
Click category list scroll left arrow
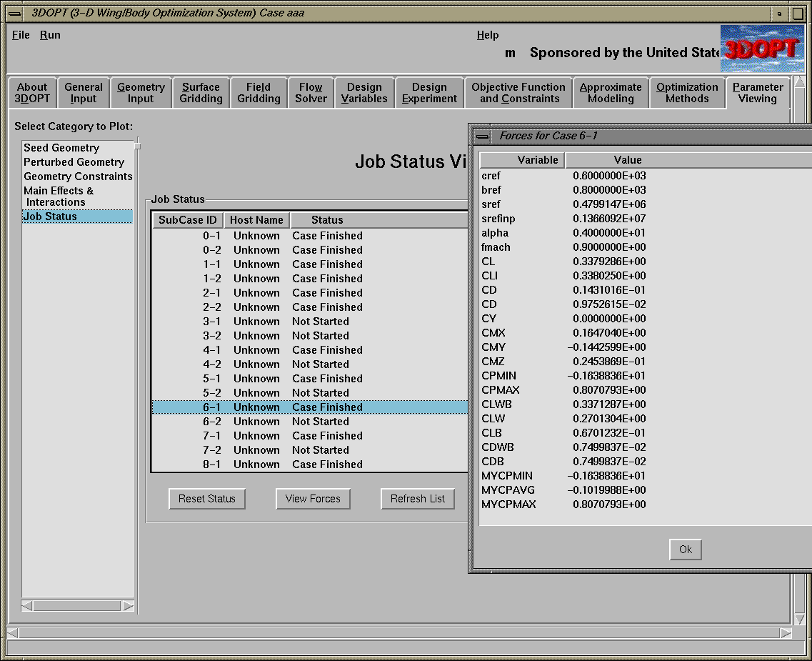pyautogui.click(x=26, y=605)
